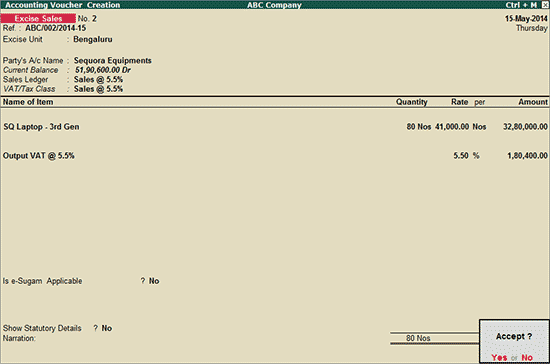
Task: Select the SQ Laptop - 3rd Gen item
Action: click(41, 127)
